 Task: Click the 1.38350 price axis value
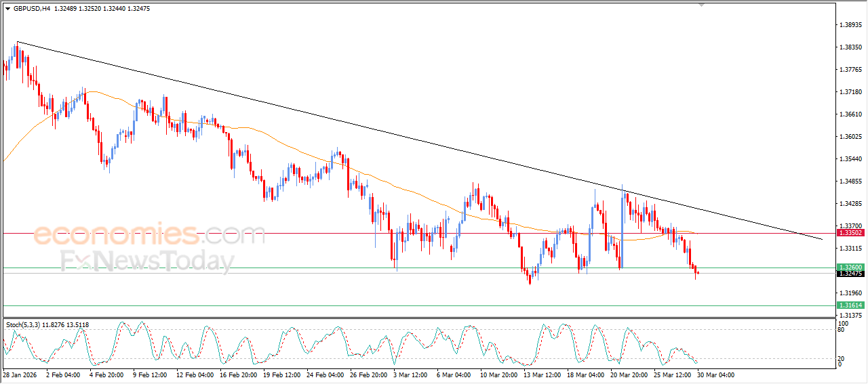pyautogui.click(x=850, y=47)
